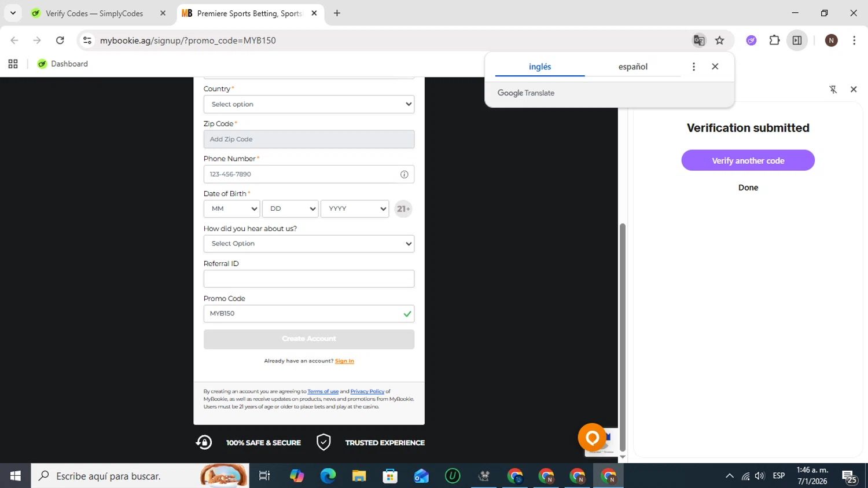Open the clock and date flyout
The height and width of the screenshot is (488, 868).
pyautogui.click(x=812, y=476)
